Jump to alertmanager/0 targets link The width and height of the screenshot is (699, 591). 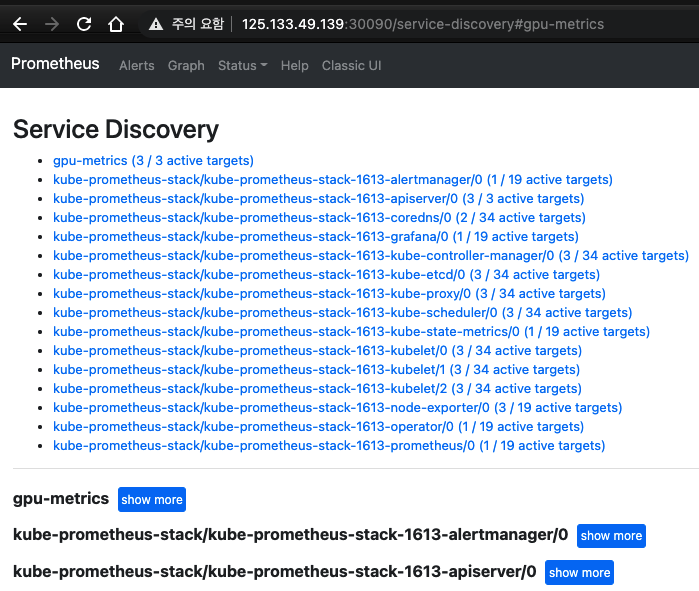click(x=333, y=180)
